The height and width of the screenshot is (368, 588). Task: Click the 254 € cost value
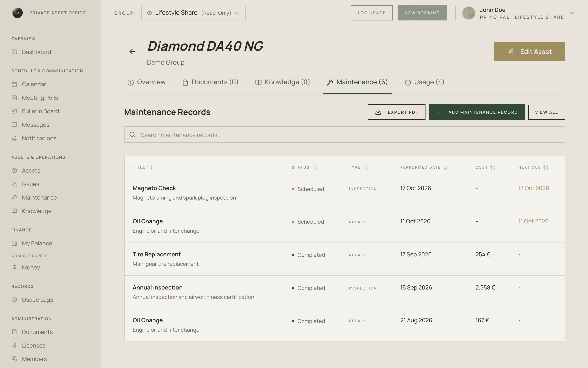click(x=483, y=254)
